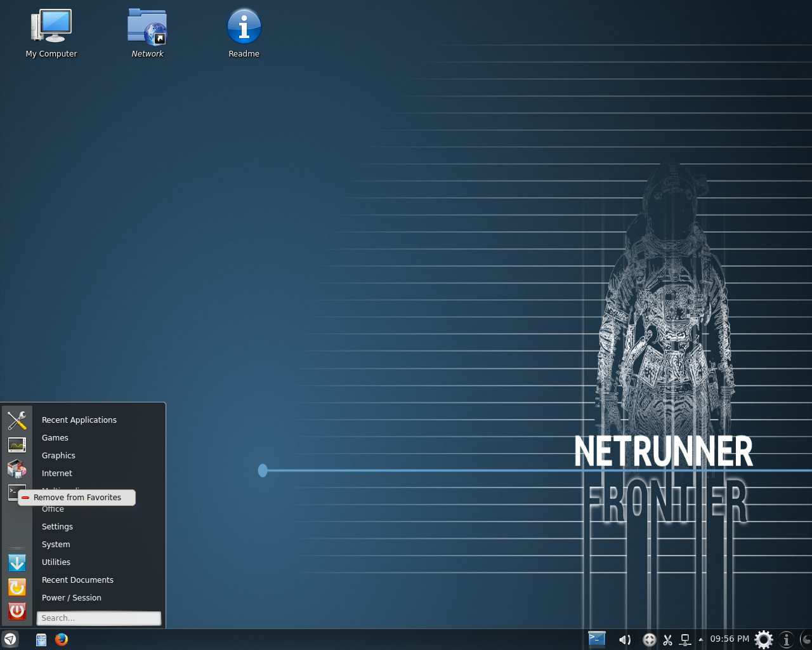
Task: Open the System category
Action: tap(56, 545)
